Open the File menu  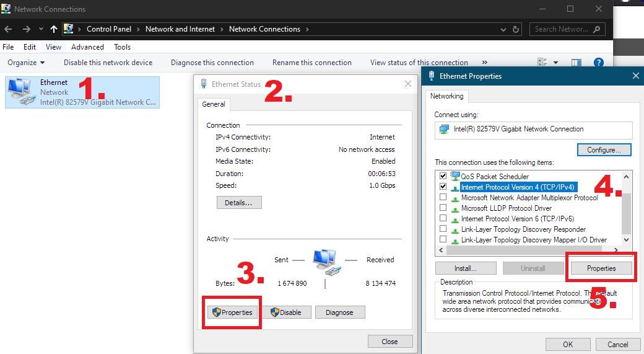click(x=8, y=47)
